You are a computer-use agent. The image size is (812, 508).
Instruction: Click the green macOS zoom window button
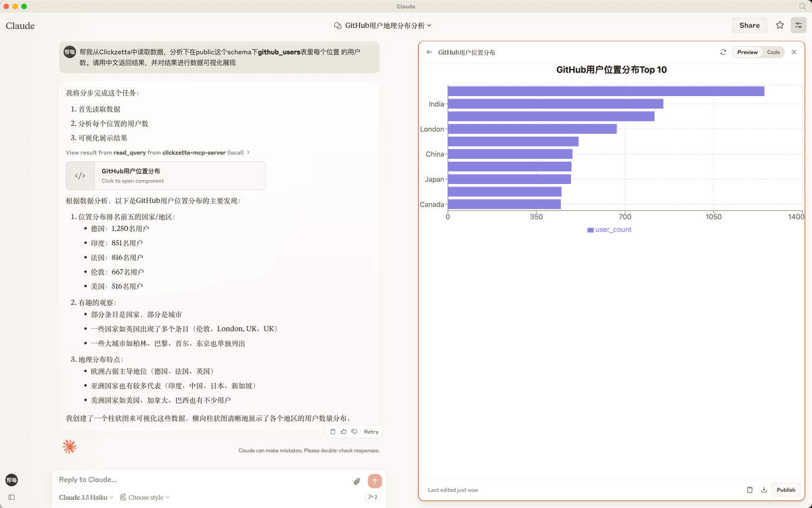[24, 6]
